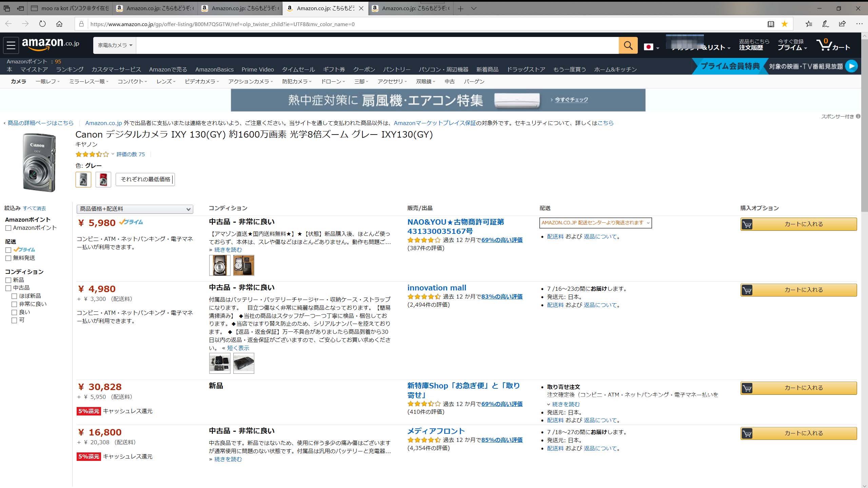Click 商品の詳細ページはこちら link
The height and width of the screenshot is (488, 868).
tap(40, 123)
